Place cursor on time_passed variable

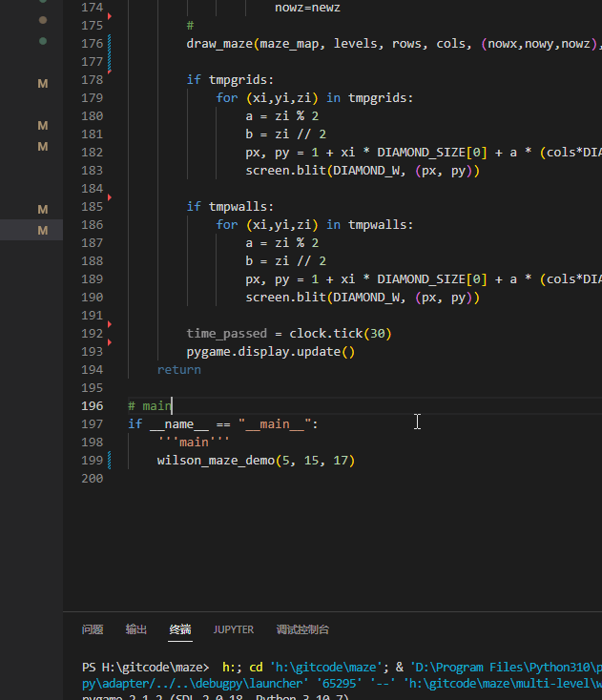pos(227,334)
